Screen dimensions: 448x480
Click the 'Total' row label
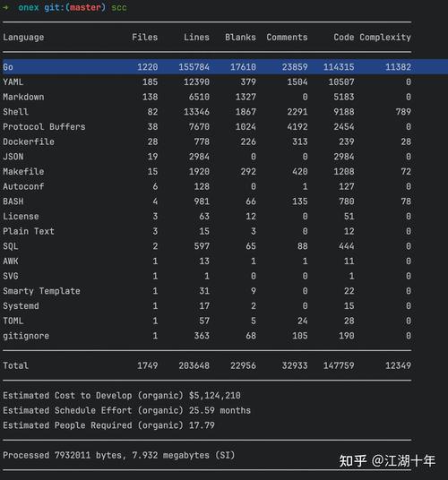tap(15, 365)
